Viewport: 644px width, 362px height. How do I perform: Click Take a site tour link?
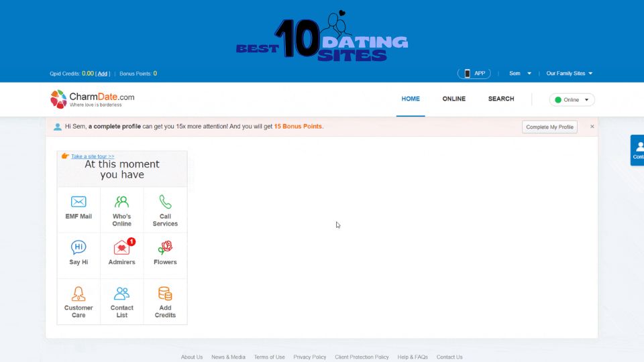click(93, 156)
